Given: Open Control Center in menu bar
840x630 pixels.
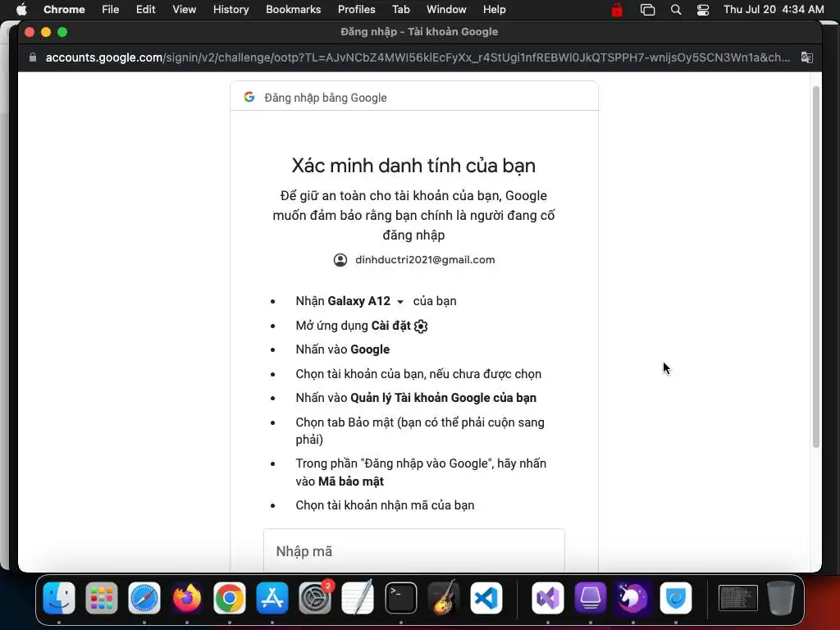Looking at the screenshot, I should (x=703, y=10).
